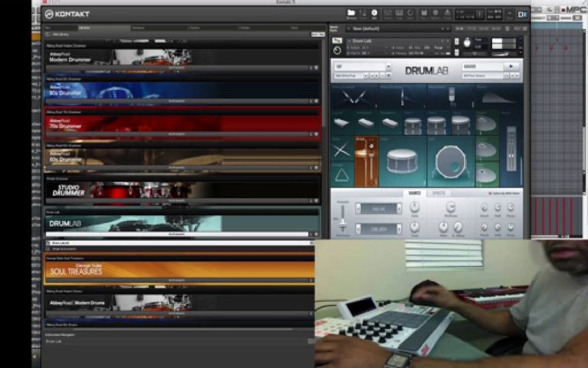
Task: Expand Instruments bar of Studio Drummer library
Action: click(177, 201)
